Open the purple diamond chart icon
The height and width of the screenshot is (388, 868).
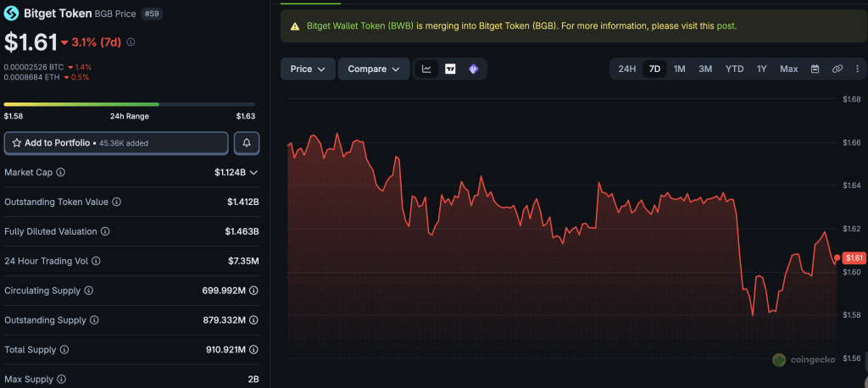coord(473,69)
